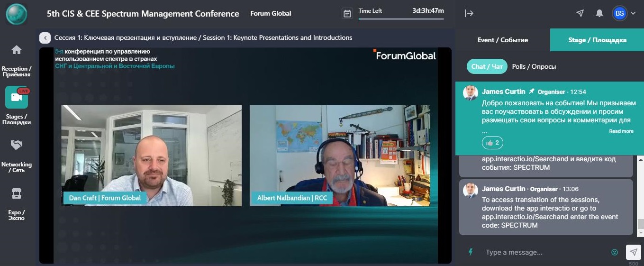Collapse the side panel arrow icon
This screenshot has height=266, width=644.
point(469,13)
